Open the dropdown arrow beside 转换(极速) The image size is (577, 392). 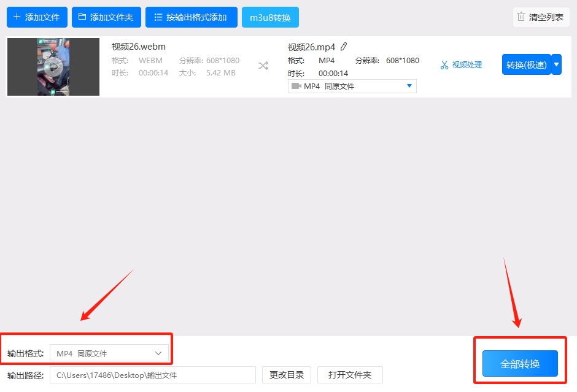click(557, 64)
